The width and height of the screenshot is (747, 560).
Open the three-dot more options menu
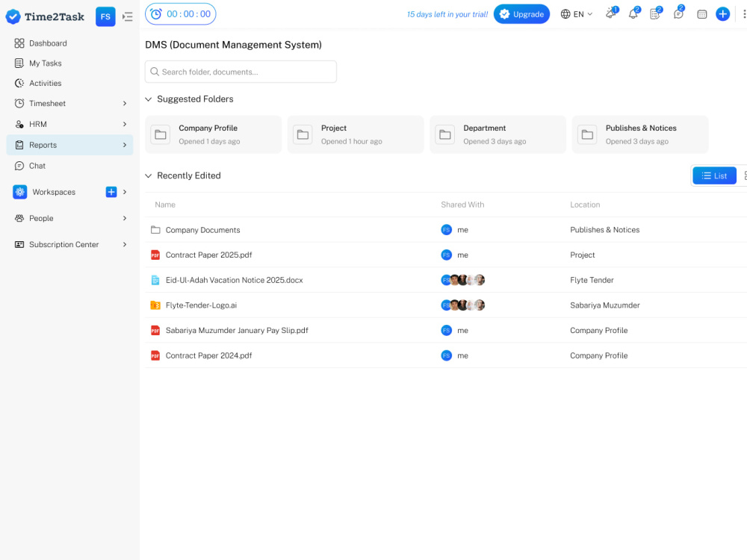click(x=744, y=14)
